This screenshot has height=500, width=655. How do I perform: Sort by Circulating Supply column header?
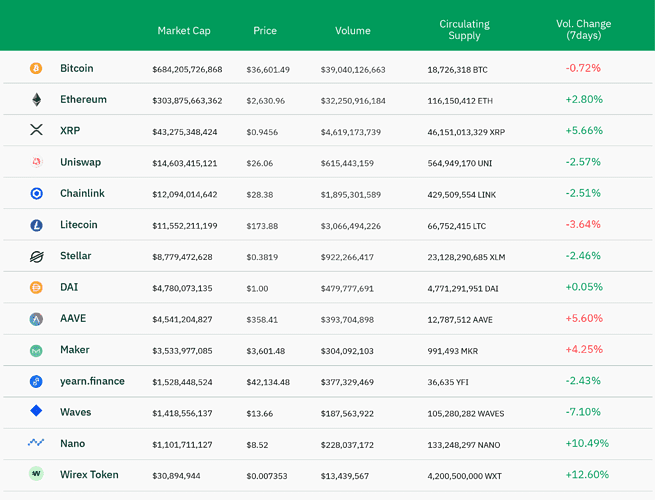click(x=464, y=30)
